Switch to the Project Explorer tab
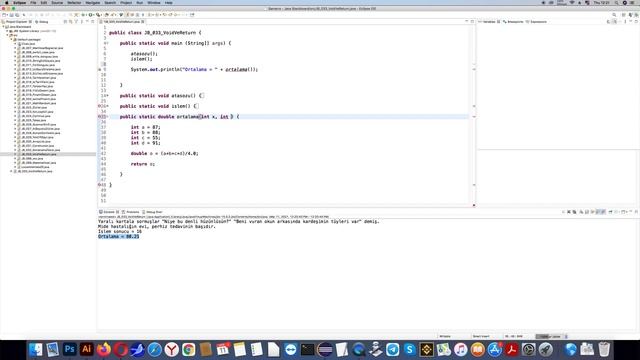Screen dimensions: 640x360 pyautogui.click(x=16, y=22)
